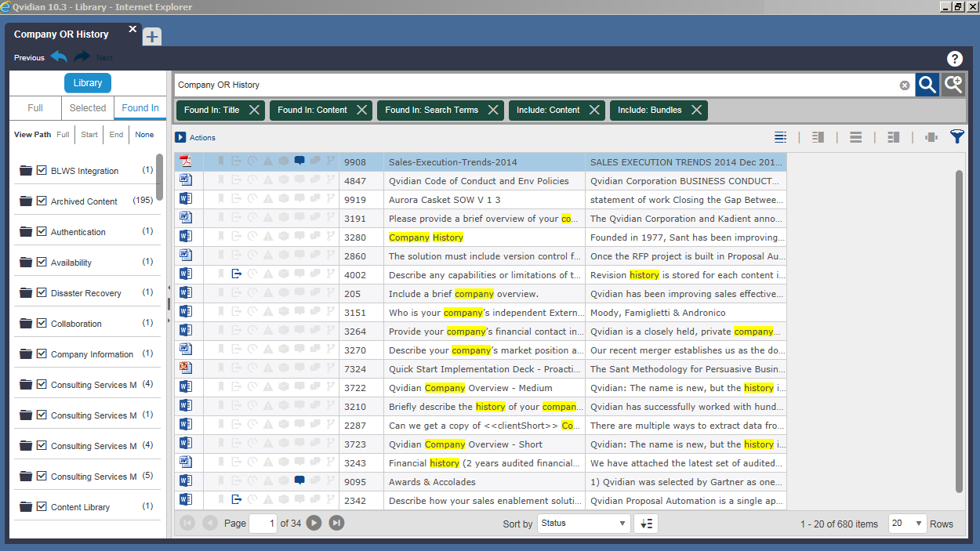Toggle sort direction button beside Status
This screenshot has height=551, width=980.
[646, 524]
